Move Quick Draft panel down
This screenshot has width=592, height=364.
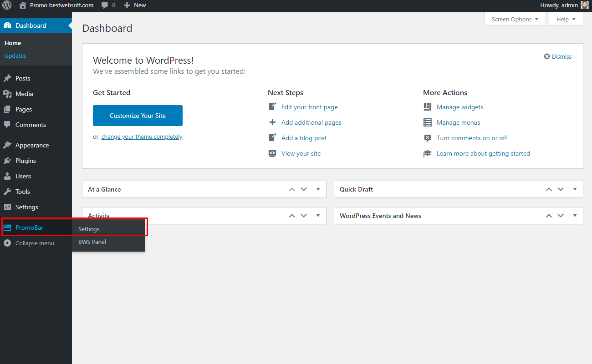point(561,189)
